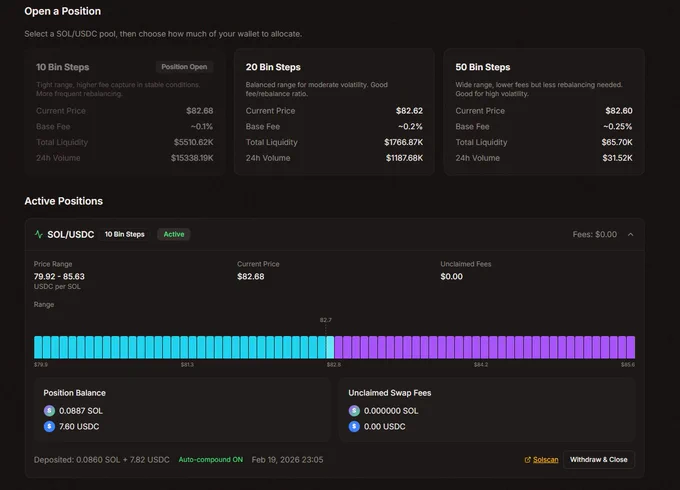This screenshot has height=490, width=680.
Task: Click Deposited: 0.0860 SOL + 7.82 USDC text
Action: click(101, 460)
